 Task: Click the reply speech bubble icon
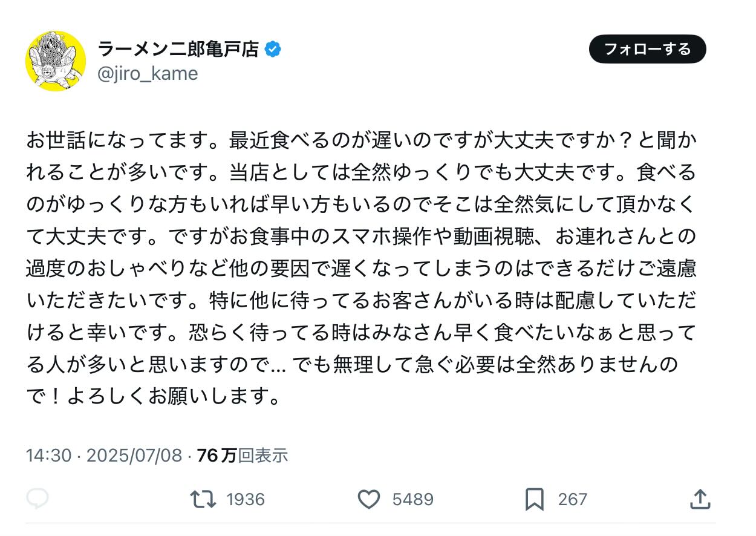37,498
